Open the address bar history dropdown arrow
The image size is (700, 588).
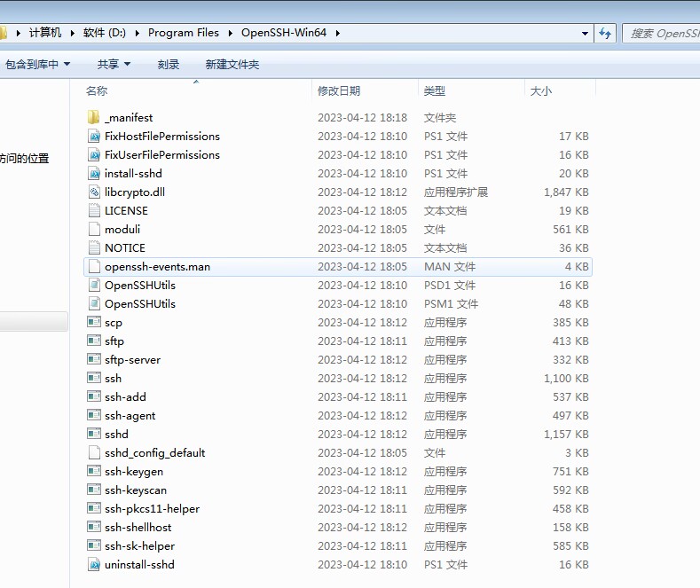tap(585, 34)
